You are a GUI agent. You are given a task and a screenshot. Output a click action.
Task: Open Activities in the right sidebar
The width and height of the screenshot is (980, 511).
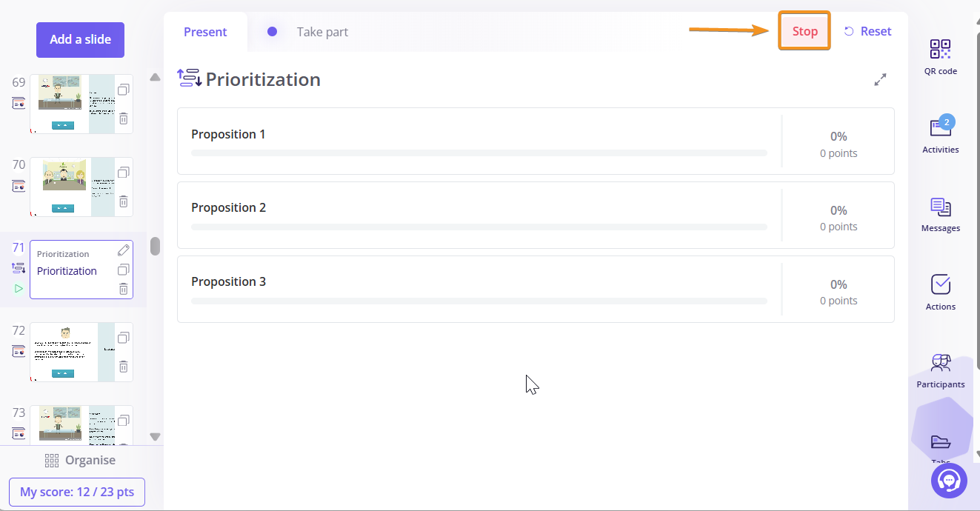[x=940, y=135]
